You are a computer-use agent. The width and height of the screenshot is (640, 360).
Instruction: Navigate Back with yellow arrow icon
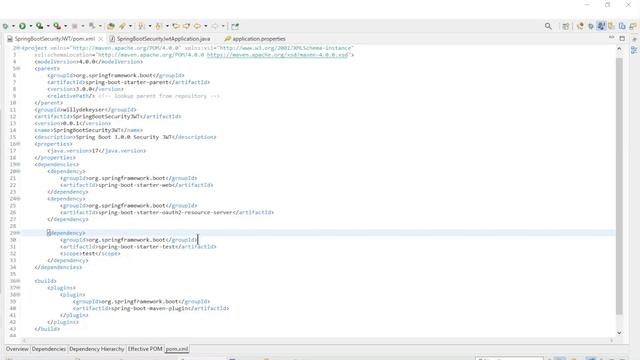tap(197, 26)
